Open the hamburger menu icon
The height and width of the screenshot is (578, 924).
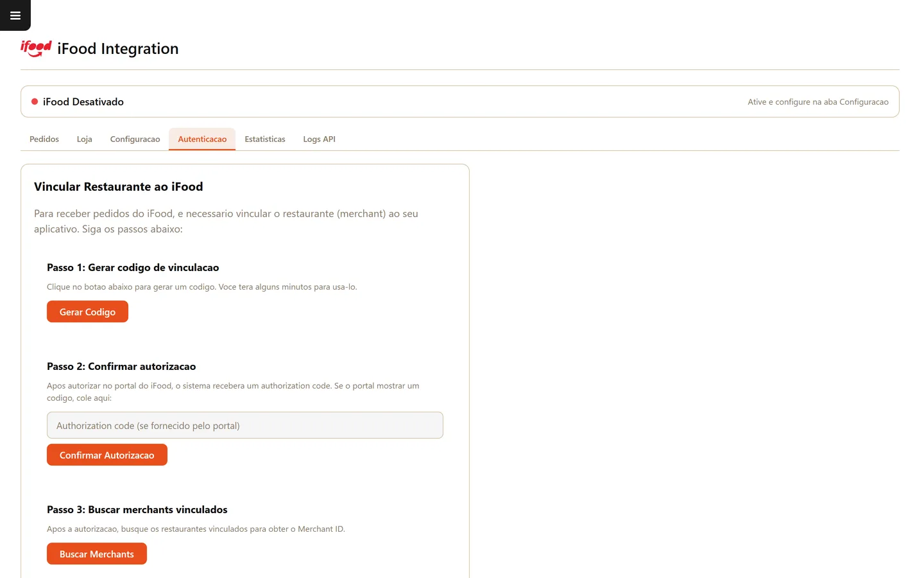pos(15,15)
